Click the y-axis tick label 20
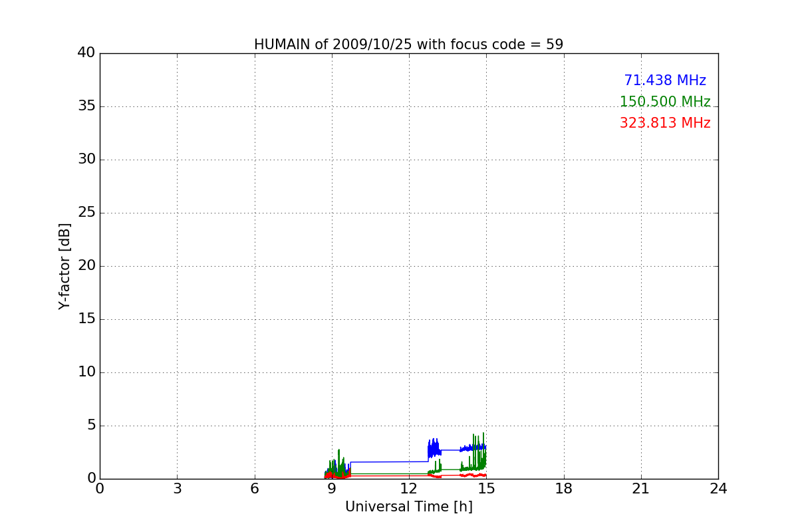The width and height of the screenshot is (798, 532). (86, 266)
